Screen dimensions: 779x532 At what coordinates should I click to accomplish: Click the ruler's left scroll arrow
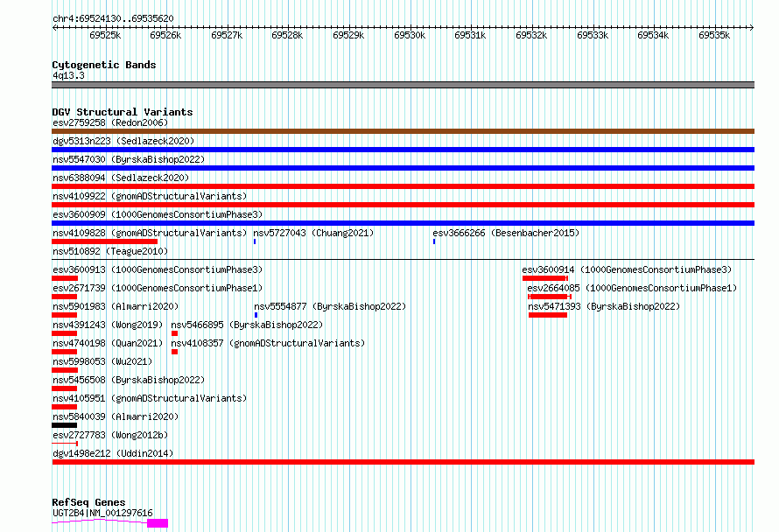[x=54, y=28]
